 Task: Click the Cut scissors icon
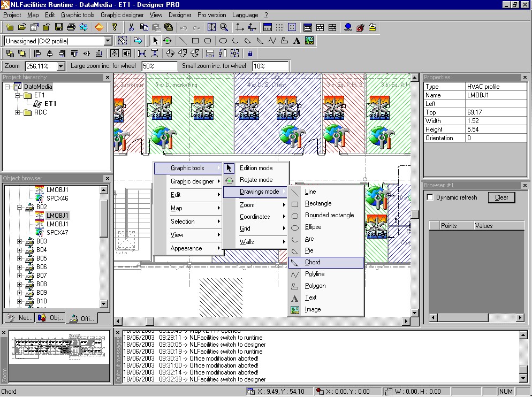pyautogui.click(x=131, y=27)
